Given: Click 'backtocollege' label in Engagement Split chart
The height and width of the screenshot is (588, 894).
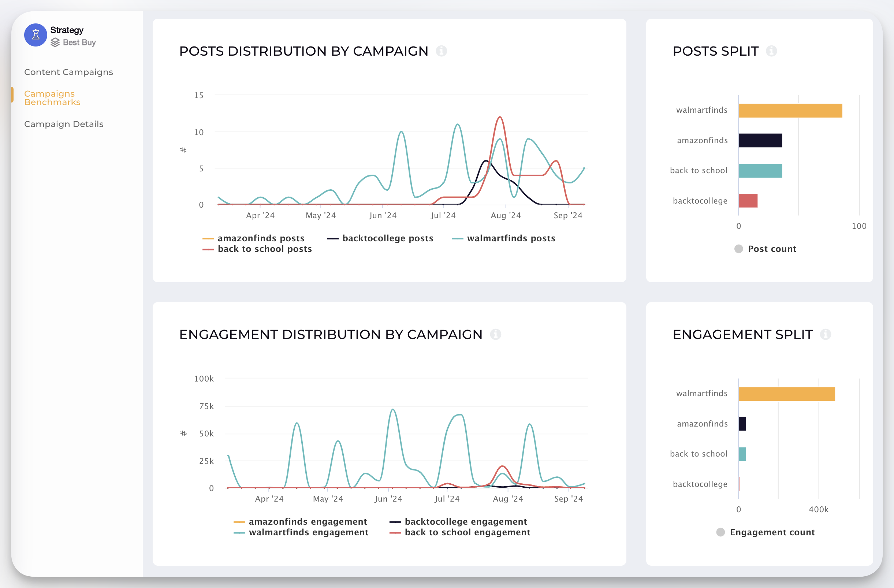Looking at the screenshot, I should tap(700, 484).
